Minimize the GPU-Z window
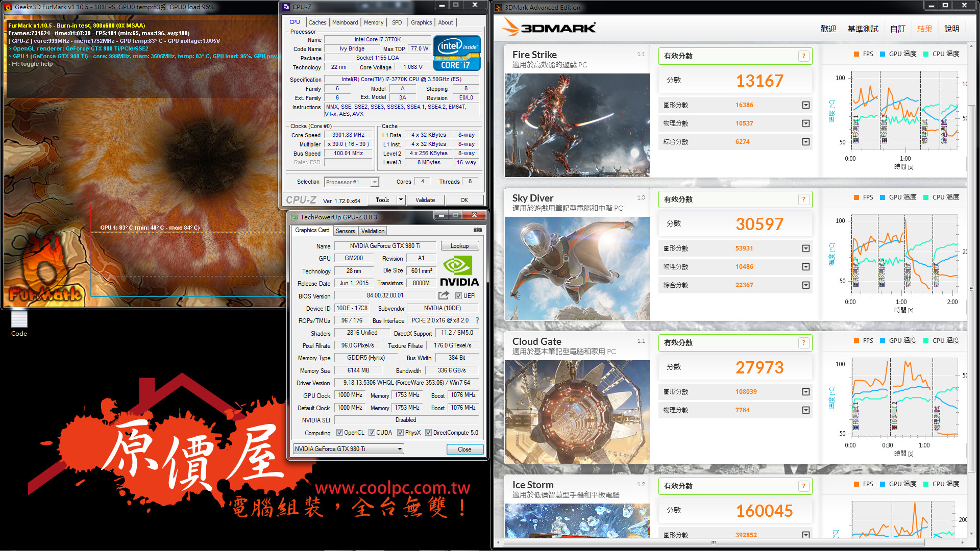Viewport: 980px width, 551px height. 443,215
